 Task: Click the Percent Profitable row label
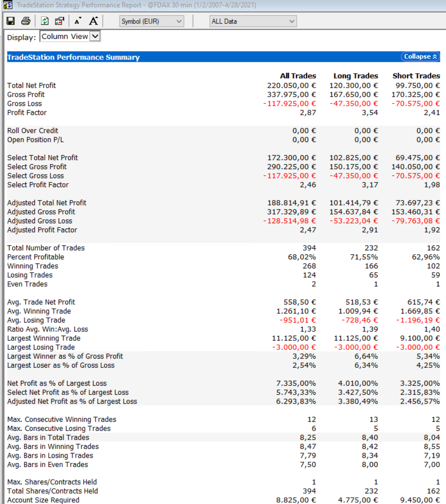pos(36,257)
